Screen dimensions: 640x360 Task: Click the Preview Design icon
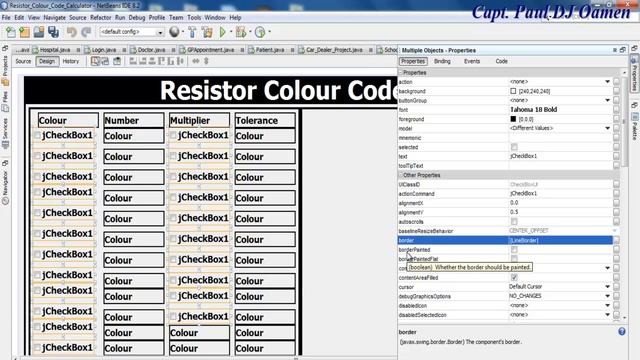117,61
